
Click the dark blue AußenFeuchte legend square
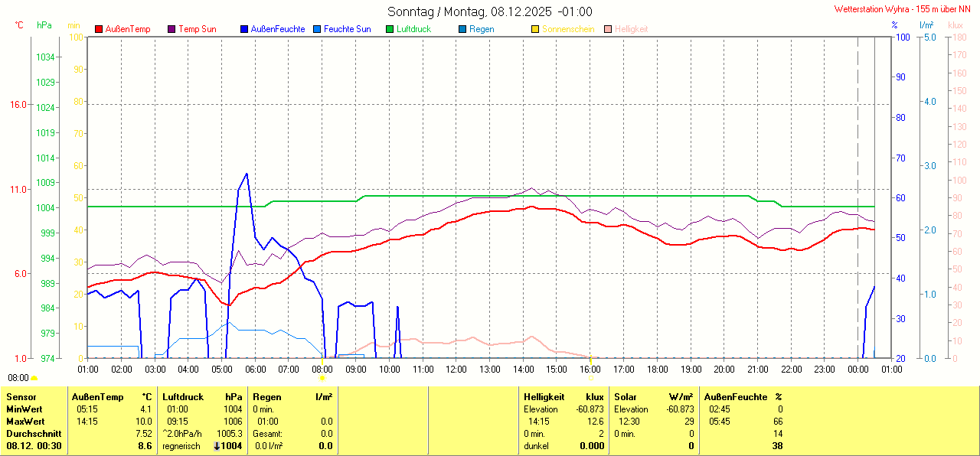click(x=244, y=29)
